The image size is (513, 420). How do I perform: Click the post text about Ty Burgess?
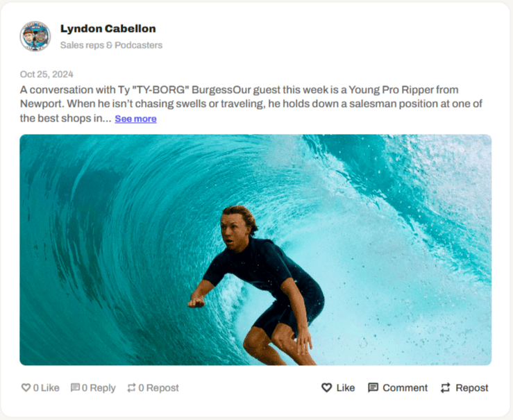[x=251, y=103]
